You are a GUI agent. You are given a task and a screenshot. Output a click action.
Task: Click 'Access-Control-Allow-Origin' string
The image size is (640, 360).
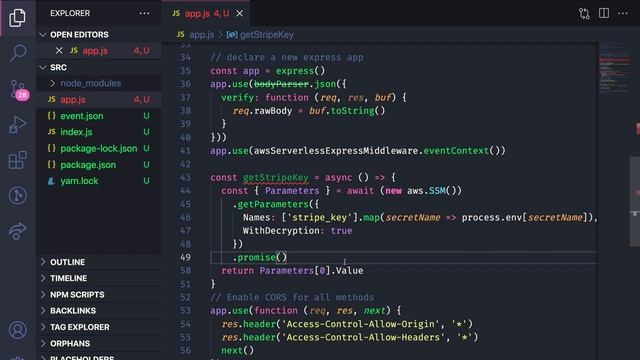(x=360, y=324)
